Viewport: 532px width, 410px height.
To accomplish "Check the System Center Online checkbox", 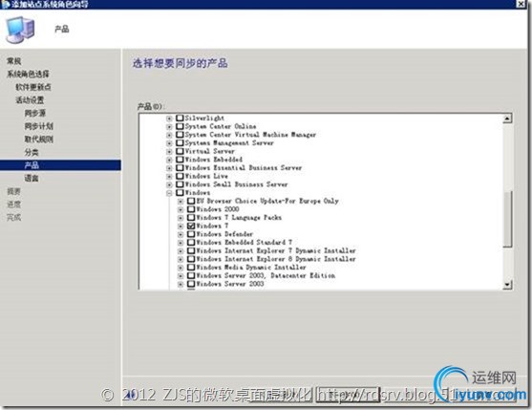I will [x=180, y=126].
